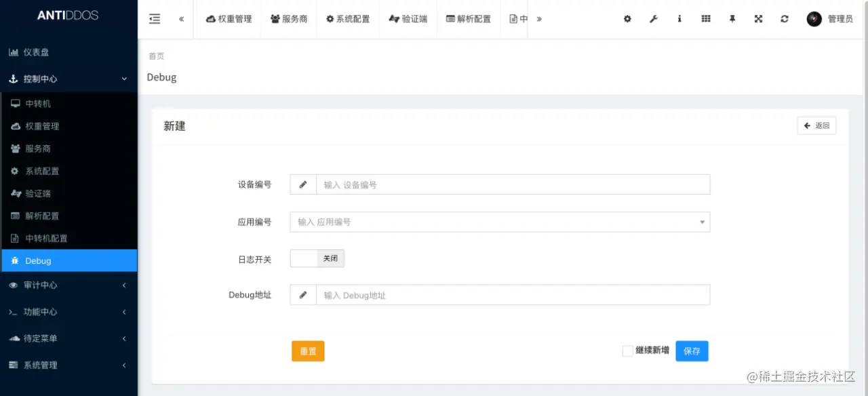The height and width of the screenshot is (396, 868).
Task: Focus the Debug地址 input field
Action: click(513, 295)
